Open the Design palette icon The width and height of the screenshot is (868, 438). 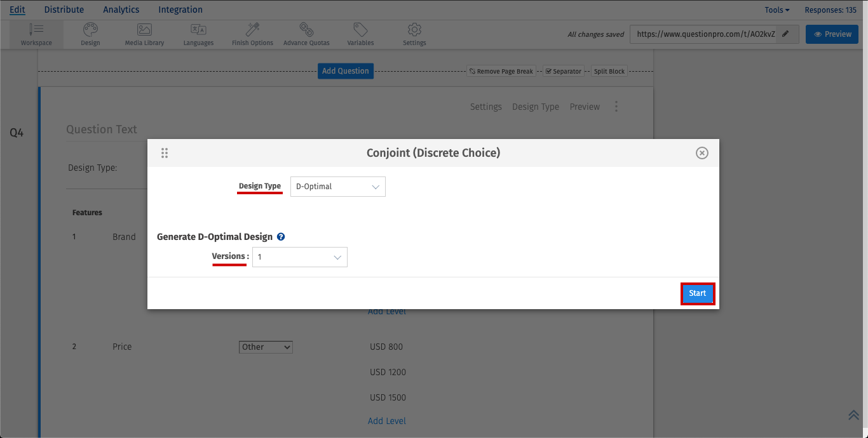tap(90, 30)
